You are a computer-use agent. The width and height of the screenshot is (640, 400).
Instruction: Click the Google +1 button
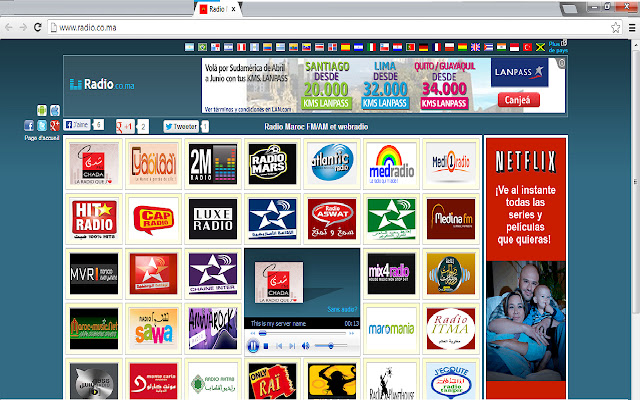125,127
